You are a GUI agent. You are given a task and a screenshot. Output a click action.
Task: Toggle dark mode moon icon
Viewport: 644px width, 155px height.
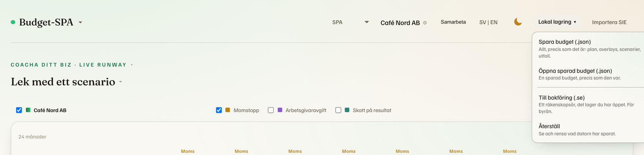point(518,22)
